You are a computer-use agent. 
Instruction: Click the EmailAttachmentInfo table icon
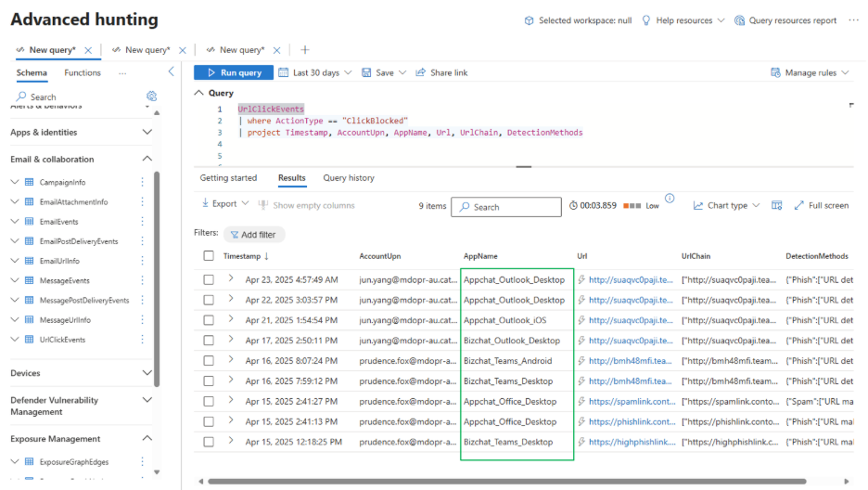[30, 202]
